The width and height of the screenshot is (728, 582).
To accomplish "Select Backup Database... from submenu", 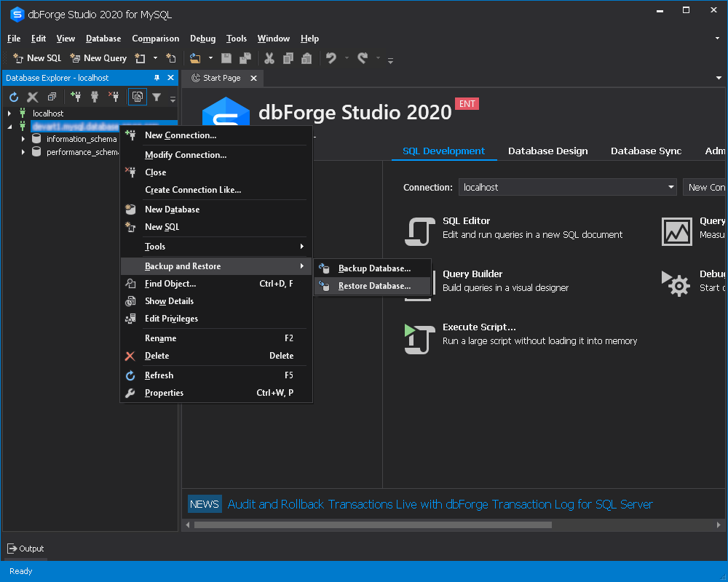I will tap(372, 268).
